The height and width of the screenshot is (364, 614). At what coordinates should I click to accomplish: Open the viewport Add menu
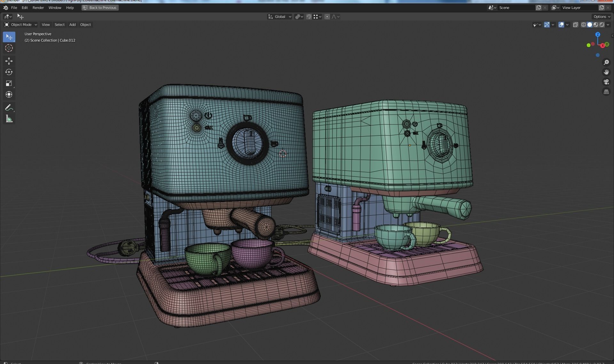[73, 25]
